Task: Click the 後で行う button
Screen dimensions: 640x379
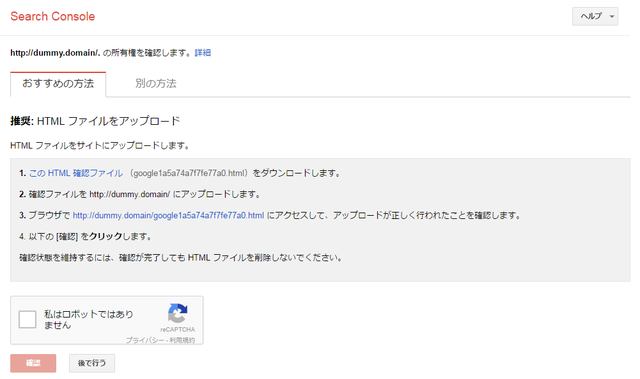Action: pos(92,363)
